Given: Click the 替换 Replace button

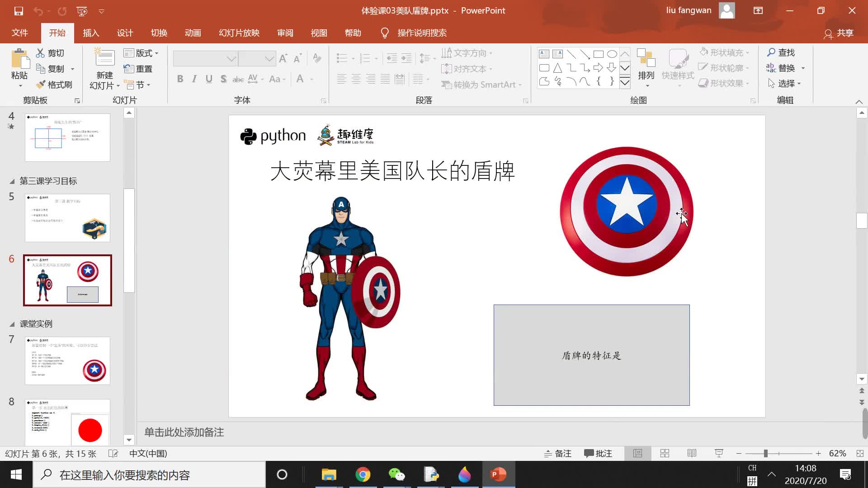Looking at the screenshot, I should point(781,68).
